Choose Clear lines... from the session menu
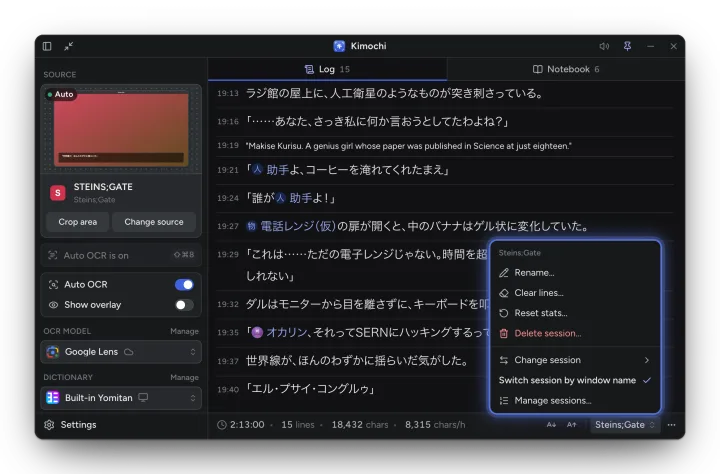The width and height of the screenshot is (720, 474). point(575,293)
